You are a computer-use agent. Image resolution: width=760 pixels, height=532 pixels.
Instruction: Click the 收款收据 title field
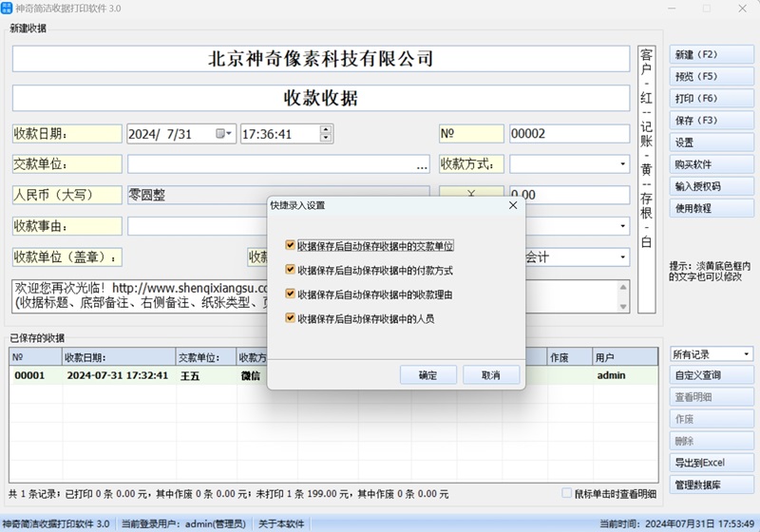321,99
